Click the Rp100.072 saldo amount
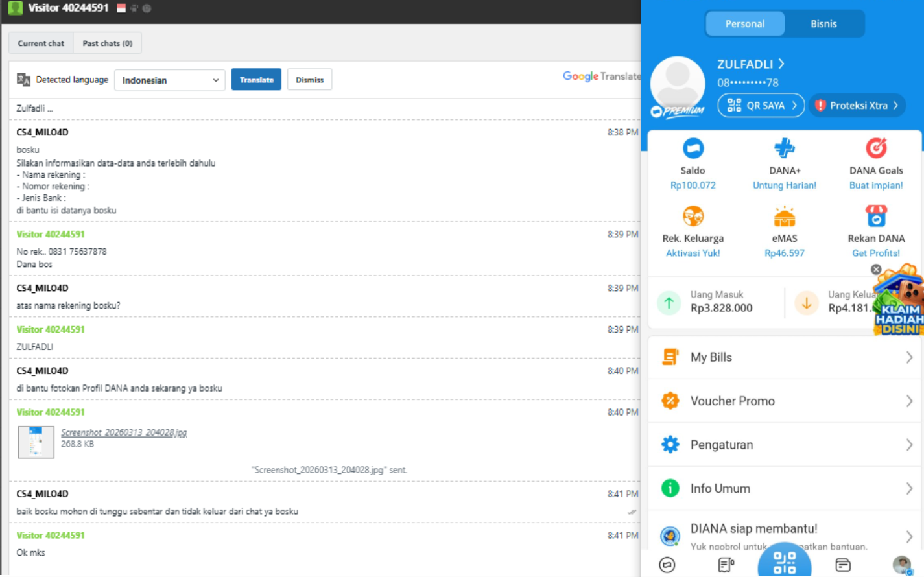The height and width of the screenshot is (577, 924). pyautogui.click(x=693, y=185)
